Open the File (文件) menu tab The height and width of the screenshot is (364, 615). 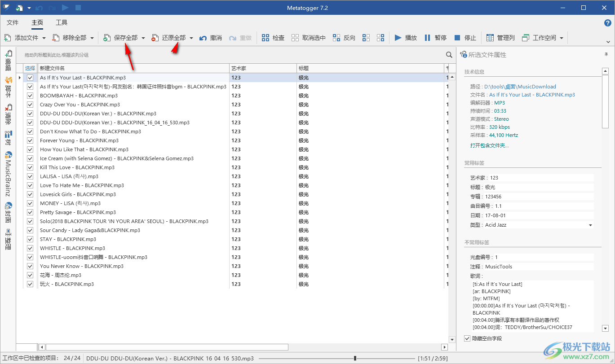coord(13,22)
